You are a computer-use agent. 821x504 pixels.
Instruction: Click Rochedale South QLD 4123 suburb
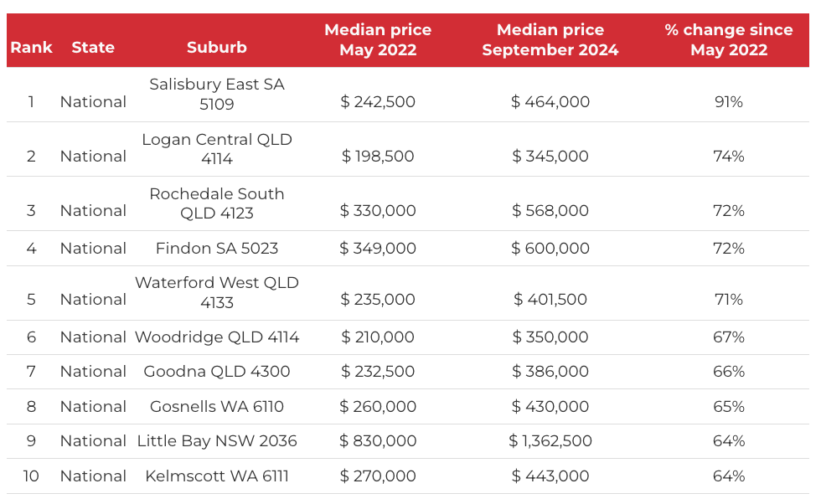point(217,203)
